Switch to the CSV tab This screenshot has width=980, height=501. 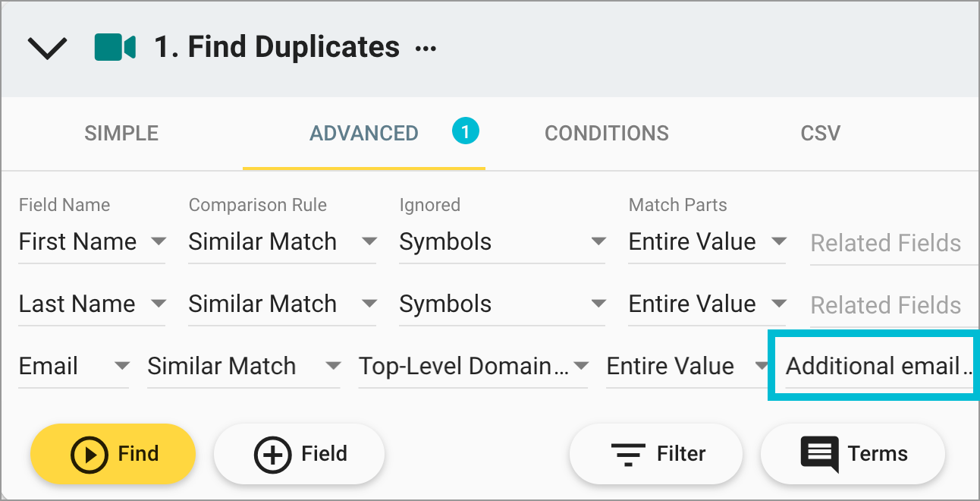[x=820, y=133]
